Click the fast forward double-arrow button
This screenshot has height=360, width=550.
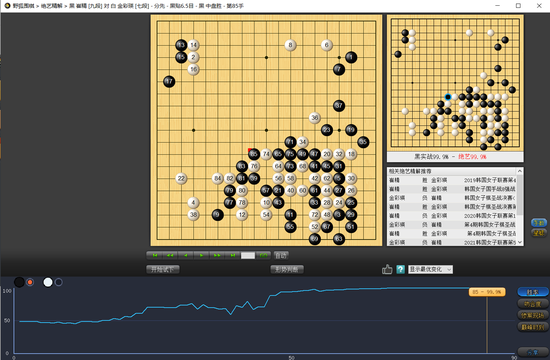(x=217, y=255)
